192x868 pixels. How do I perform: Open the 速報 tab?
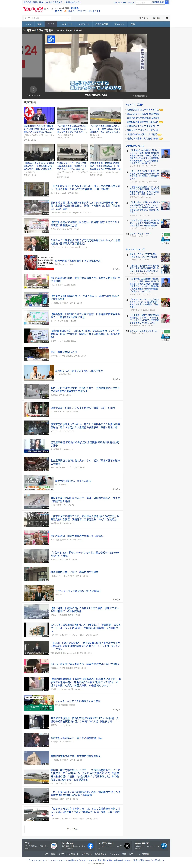click(x=39, y=24)
